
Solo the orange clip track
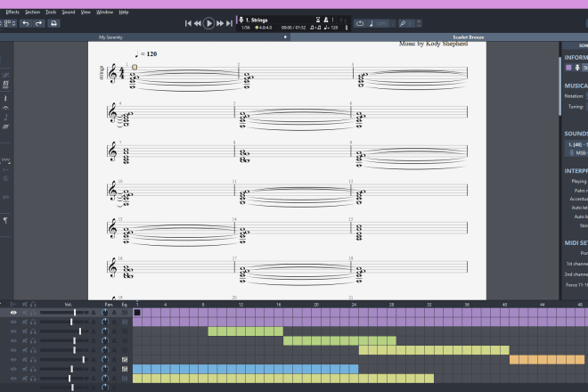click(33, 359)
